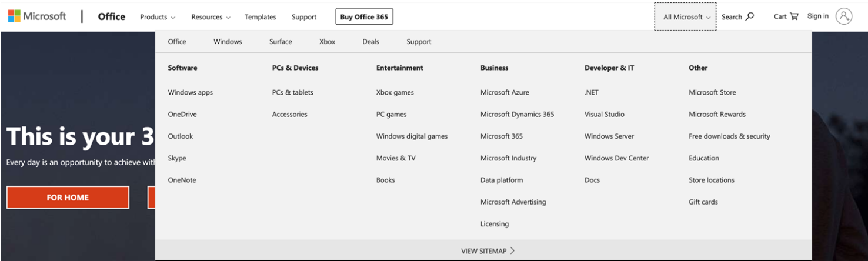
Task: Open the Skype link
Action: tap(177, 158)
